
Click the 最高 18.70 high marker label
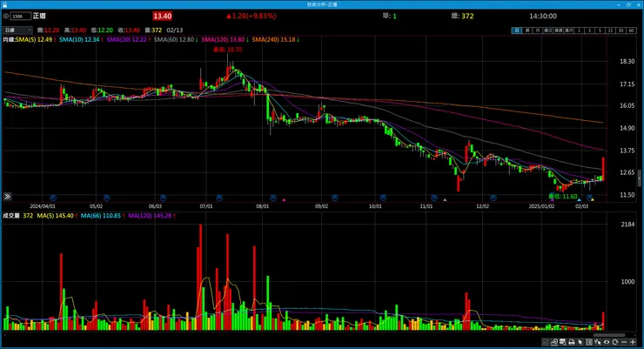(x=227, y=50)
